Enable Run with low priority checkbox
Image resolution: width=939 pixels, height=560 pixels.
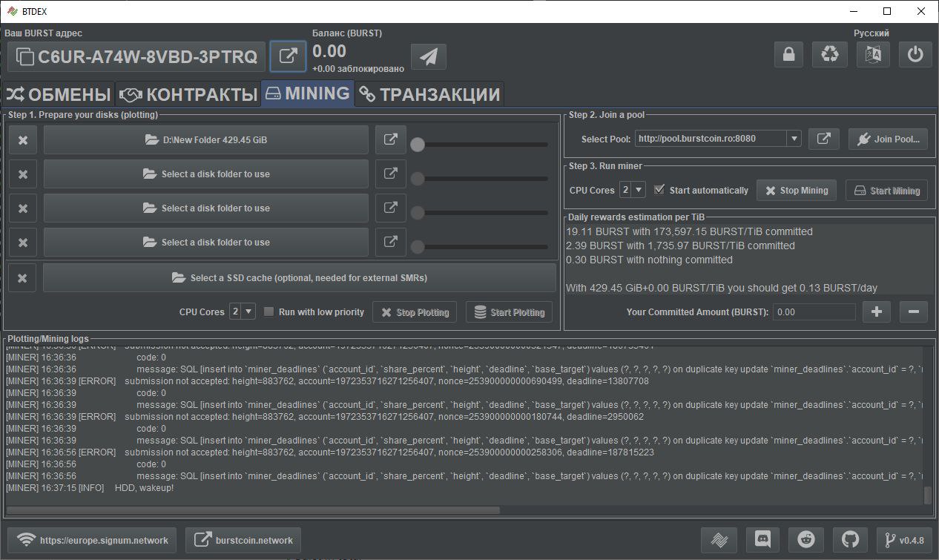tap(269, 312)
